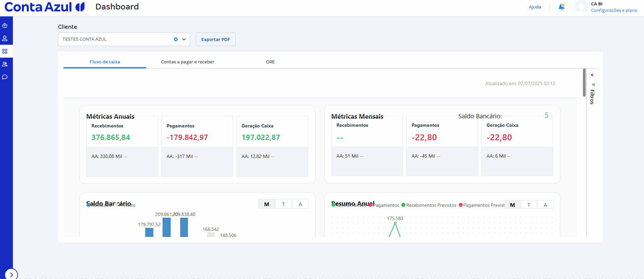
Task: Select the dashboard grid sidebar icon
Action: click(x=5, y=51)
